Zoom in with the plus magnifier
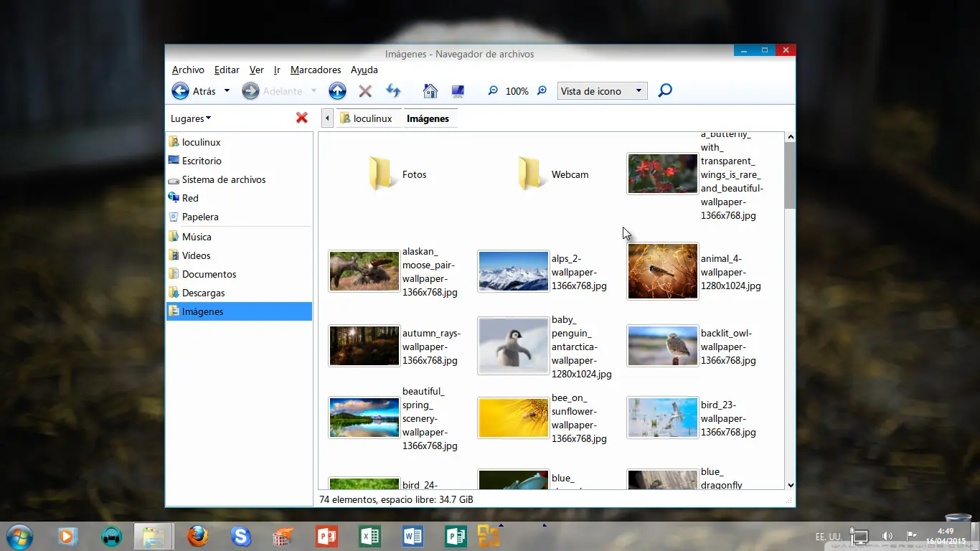Image resolution: width=980 pixels, height=551 pixels. 542,91
